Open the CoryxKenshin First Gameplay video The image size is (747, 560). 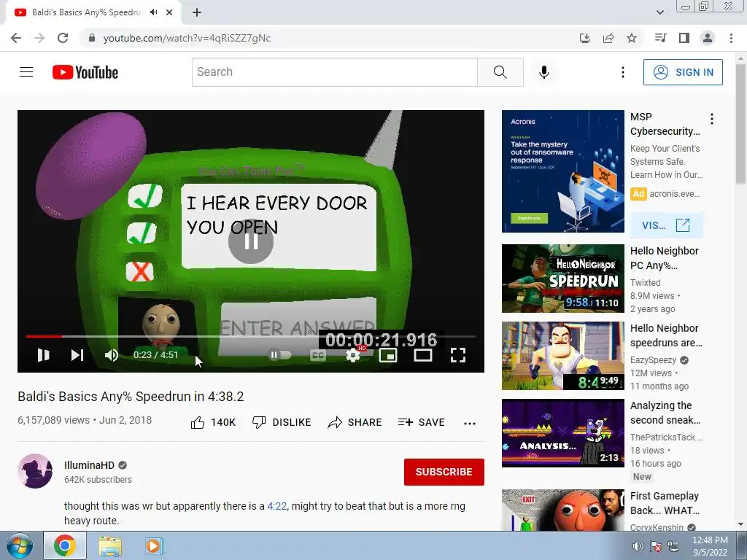(x=562, y=510)
